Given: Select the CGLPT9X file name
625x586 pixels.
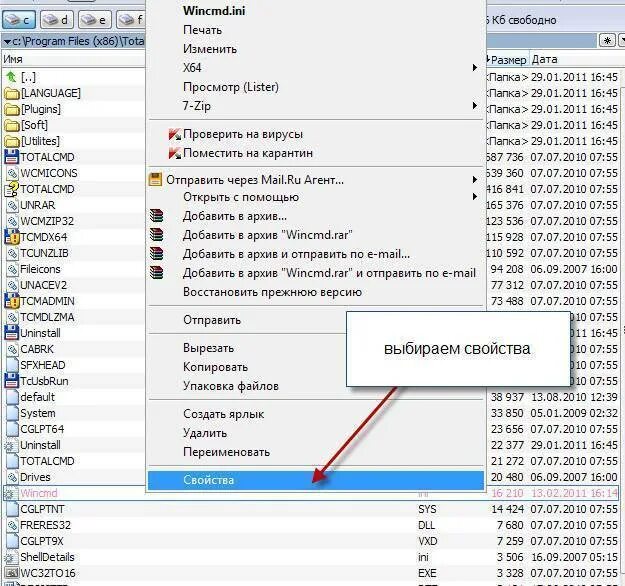Looking at the screenshot, I should (42, 541).
